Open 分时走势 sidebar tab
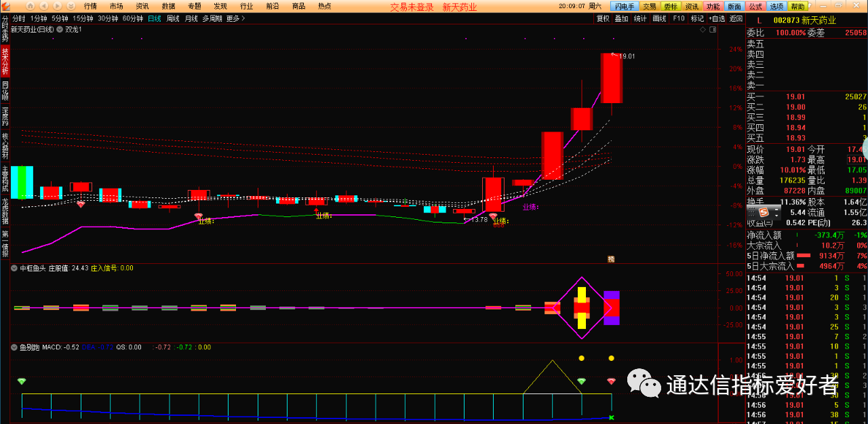The height and width of the screenshot is (424, 868). pos(5,29)
